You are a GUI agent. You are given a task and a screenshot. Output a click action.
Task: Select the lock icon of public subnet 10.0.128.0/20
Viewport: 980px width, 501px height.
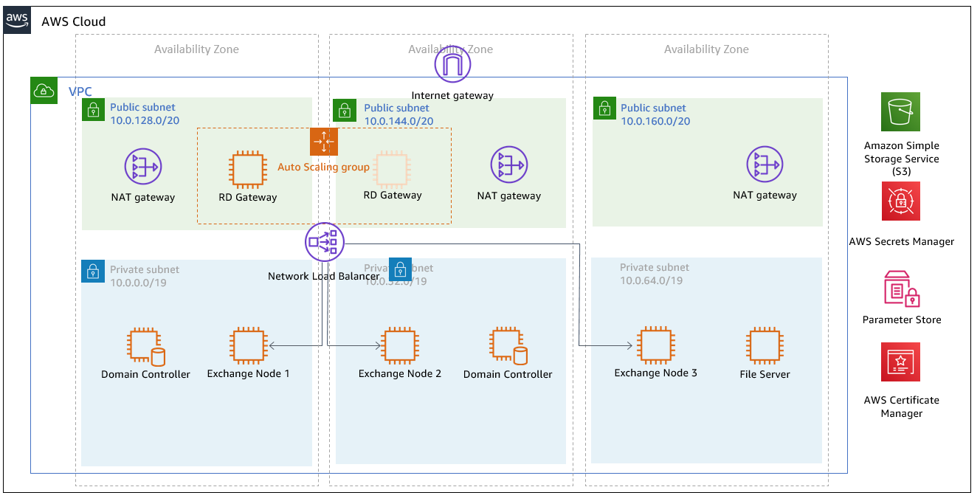[x=93, y=111]
